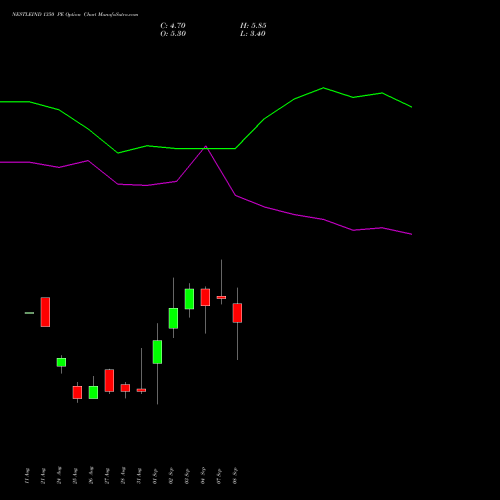
Task: Click the green candle above 24 Aug
Action: (x=61, y=362)
